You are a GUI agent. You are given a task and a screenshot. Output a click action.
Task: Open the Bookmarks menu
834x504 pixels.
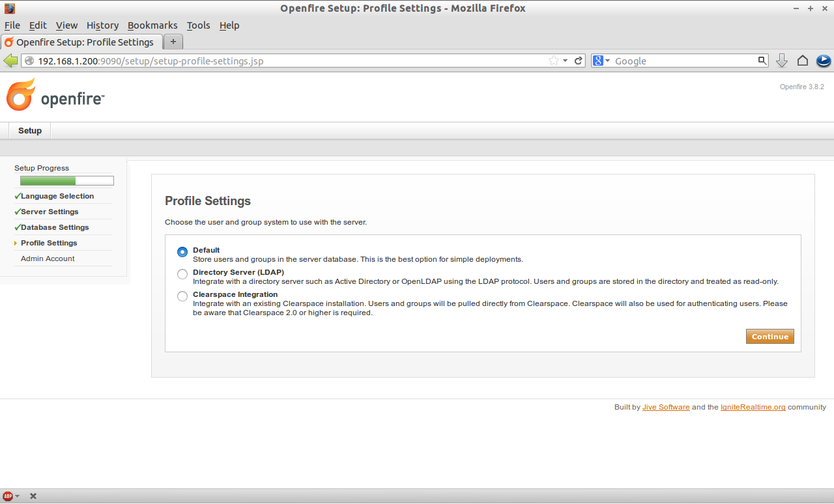(152, 25)
